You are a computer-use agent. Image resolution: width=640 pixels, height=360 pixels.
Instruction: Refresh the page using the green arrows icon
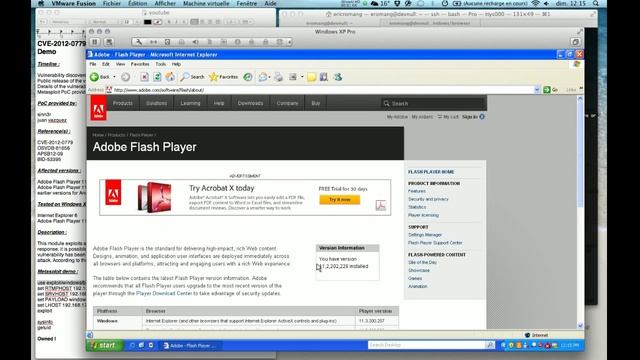point(157,77)
